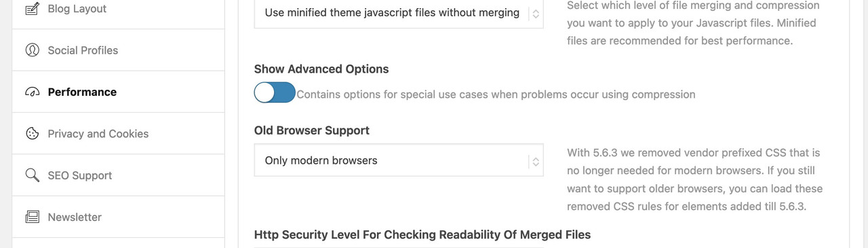Click the Old Browser Support heading
868x248 pixels.
[312, 130]
